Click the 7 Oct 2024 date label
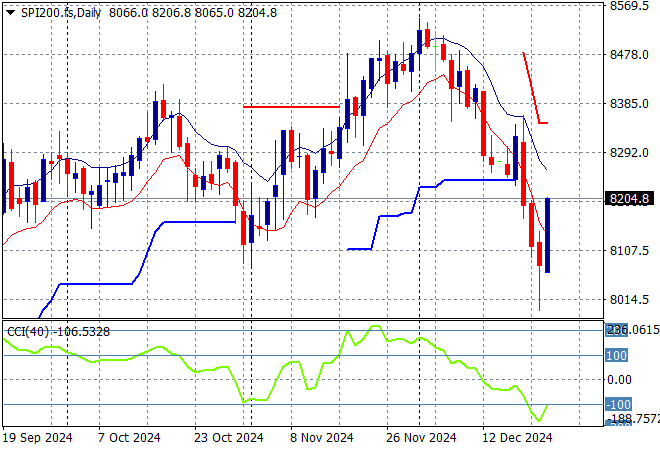 pos(129,438)
